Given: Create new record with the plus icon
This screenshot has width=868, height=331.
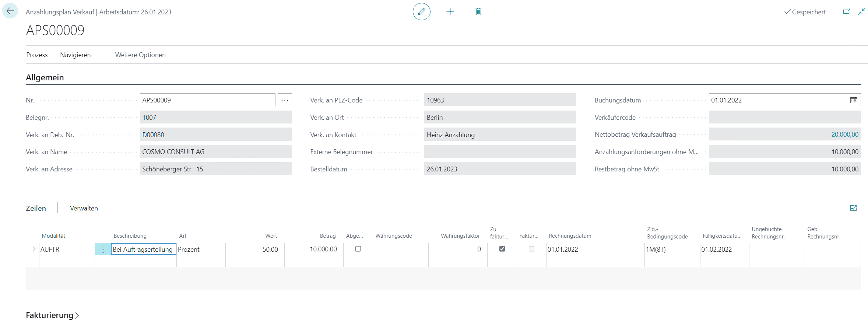Looking at the screenshot, I should point(450,11).
